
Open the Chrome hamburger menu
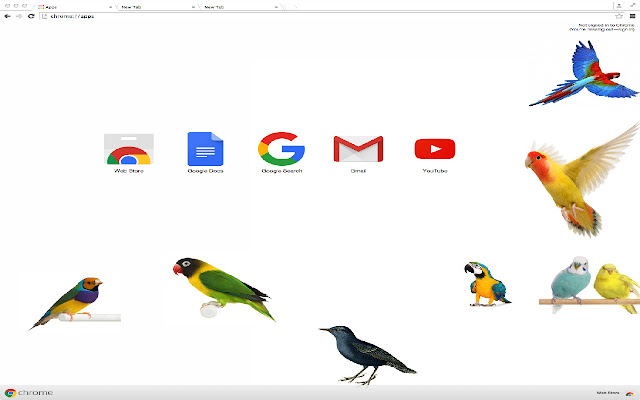pyautogui.click(x=633, y=16)
